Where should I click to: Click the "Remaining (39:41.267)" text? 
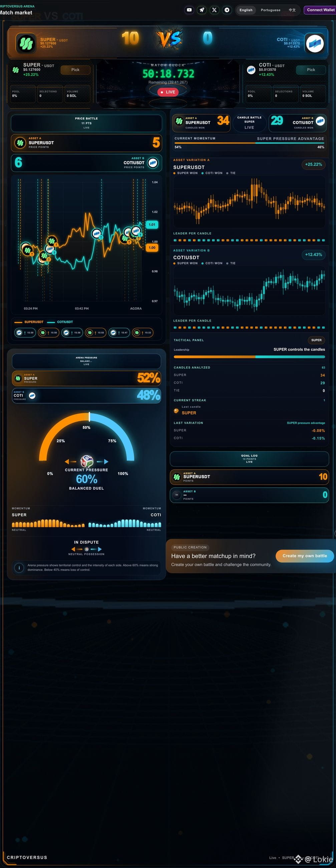pyautogui.click(x=168, y=82)
